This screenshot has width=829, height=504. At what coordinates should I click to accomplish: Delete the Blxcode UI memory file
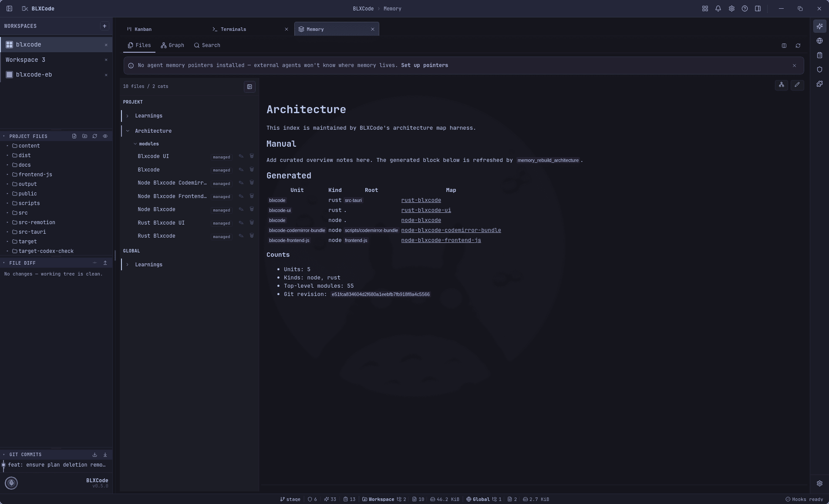tap(252, 156)
